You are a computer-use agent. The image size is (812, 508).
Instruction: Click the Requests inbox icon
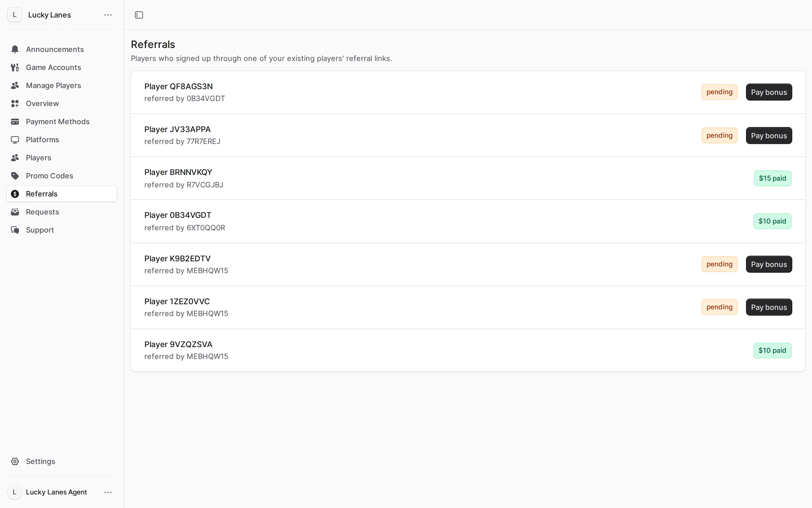coord(15,212)
